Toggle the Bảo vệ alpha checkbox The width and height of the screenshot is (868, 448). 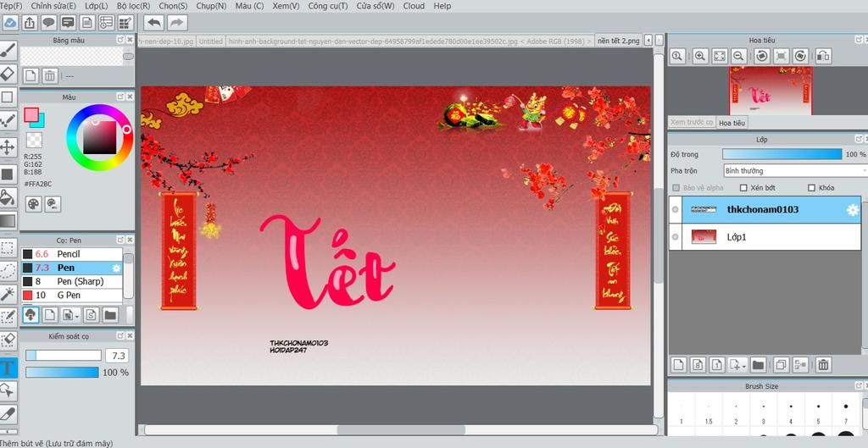coord(676,188)
